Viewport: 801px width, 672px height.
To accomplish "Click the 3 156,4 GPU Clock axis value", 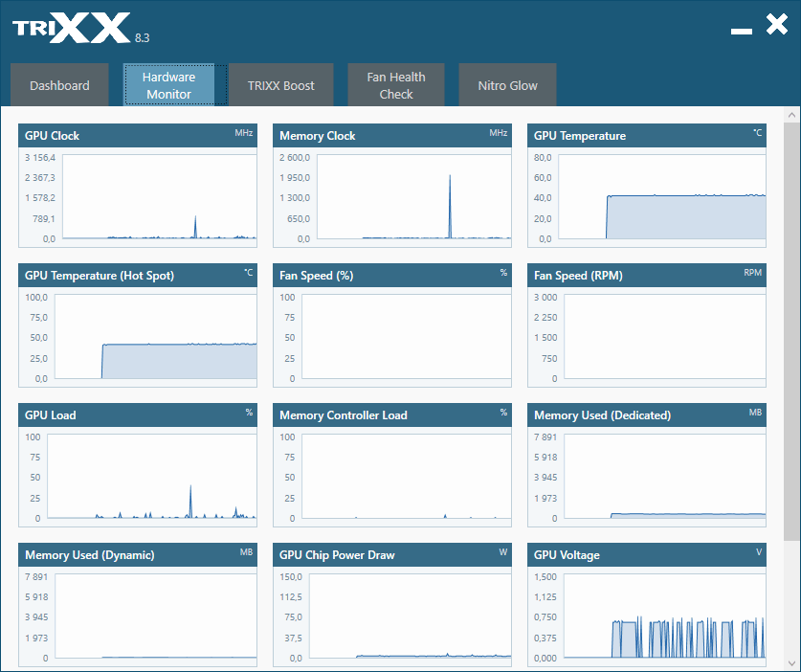I will coord(40,157).
